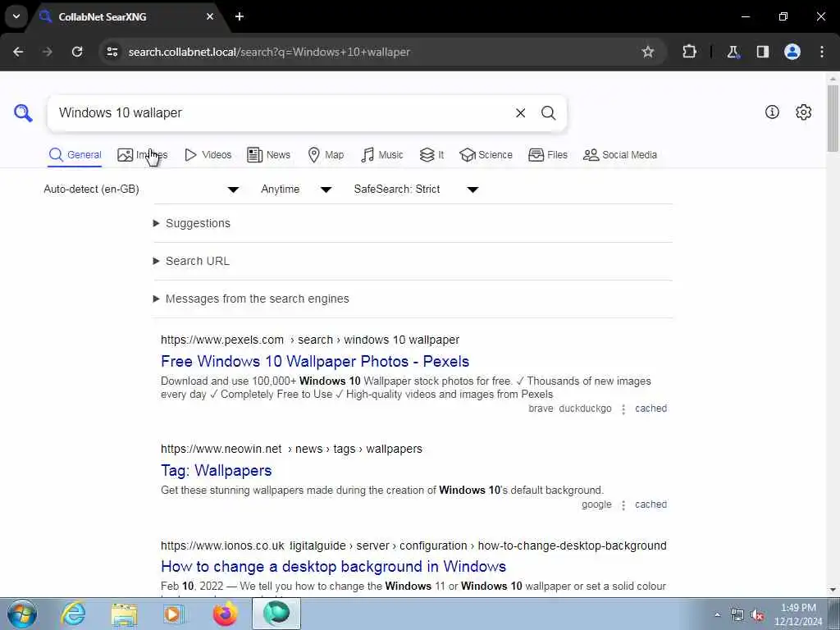Open cached version of Pexels result
The image size is (840, 630).
point(651,409)
